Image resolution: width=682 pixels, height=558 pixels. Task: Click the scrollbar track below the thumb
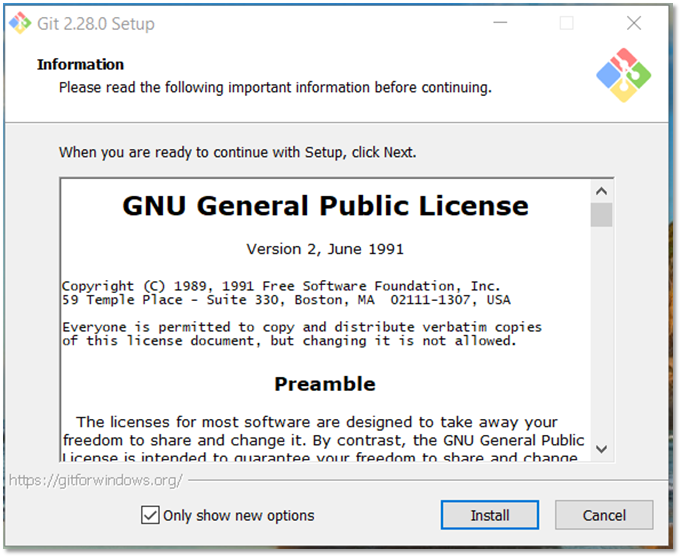point(601,333)
